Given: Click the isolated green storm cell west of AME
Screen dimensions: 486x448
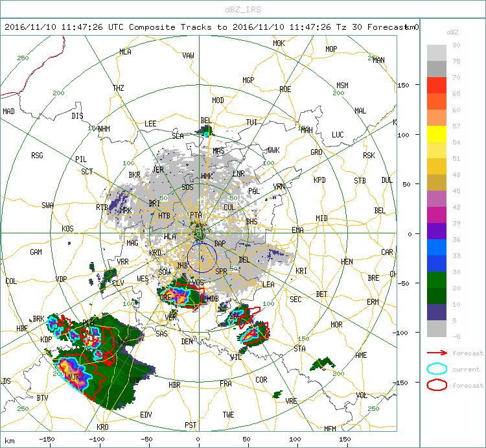Looking at the screenshot, I should coord(322,364).
